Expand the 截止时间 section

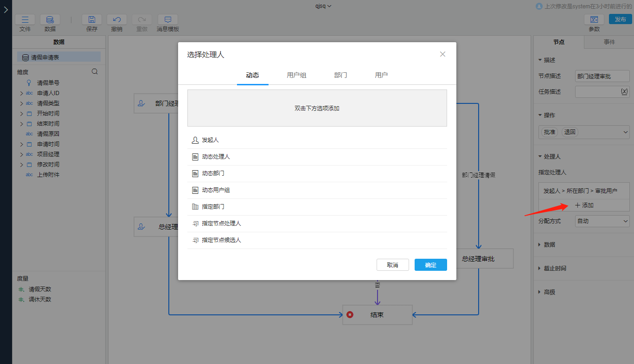click(x=555, y=268)
